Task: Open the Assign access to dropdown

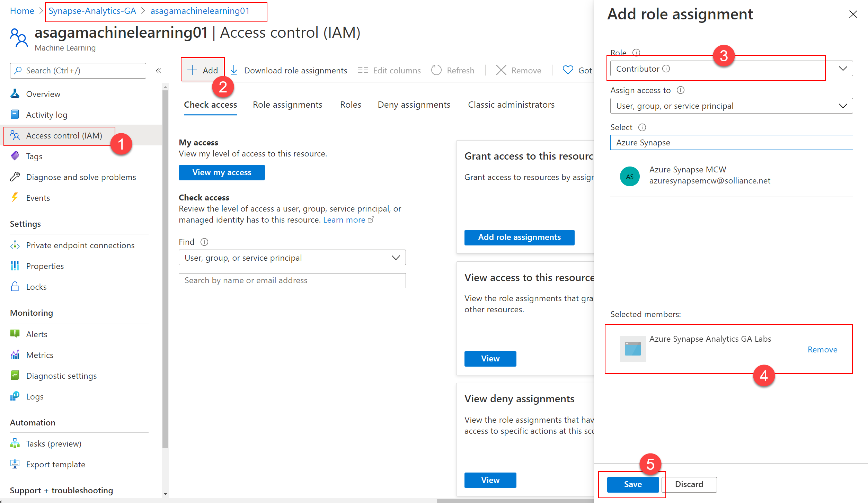Action: pos(731,106)
